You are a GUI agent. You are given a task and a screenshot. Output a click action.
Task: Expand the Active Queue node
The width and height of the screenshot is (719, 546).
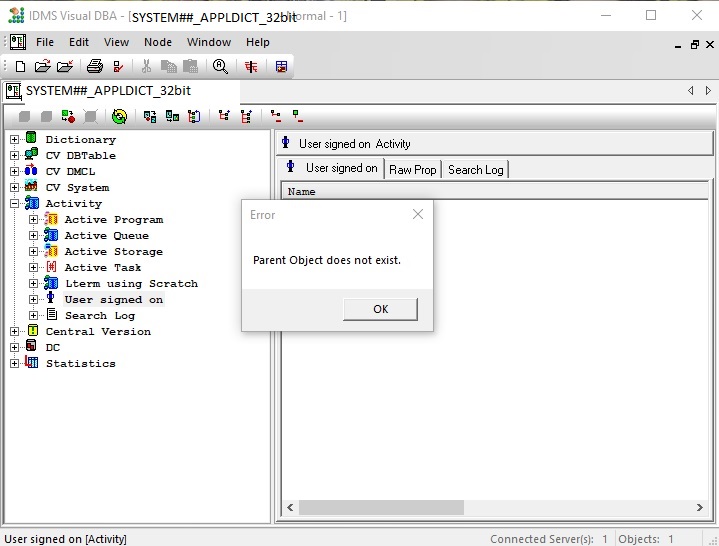point(34,236)
